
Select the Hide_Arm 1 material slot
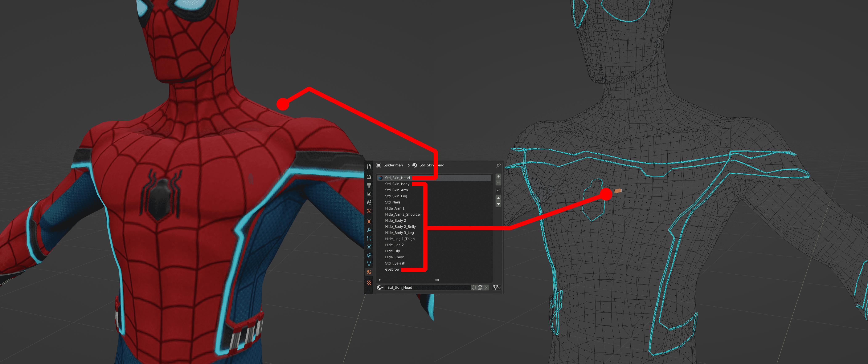point(434,208)
